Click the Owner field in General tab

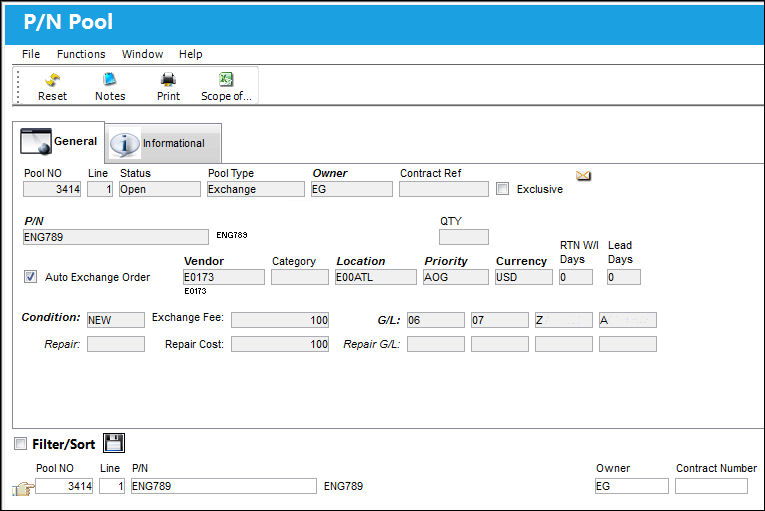(352, 189)
